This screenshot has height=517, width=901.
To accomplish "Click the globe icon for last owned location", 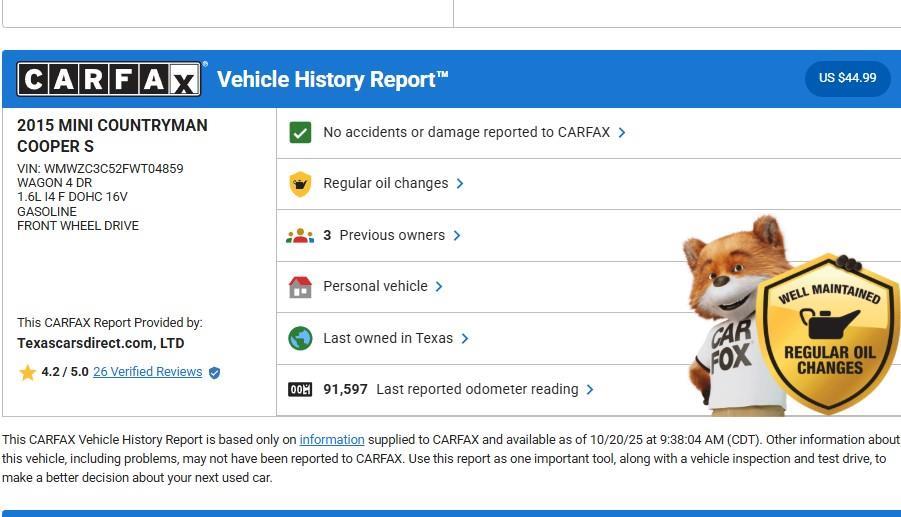I will coord(300,338).
